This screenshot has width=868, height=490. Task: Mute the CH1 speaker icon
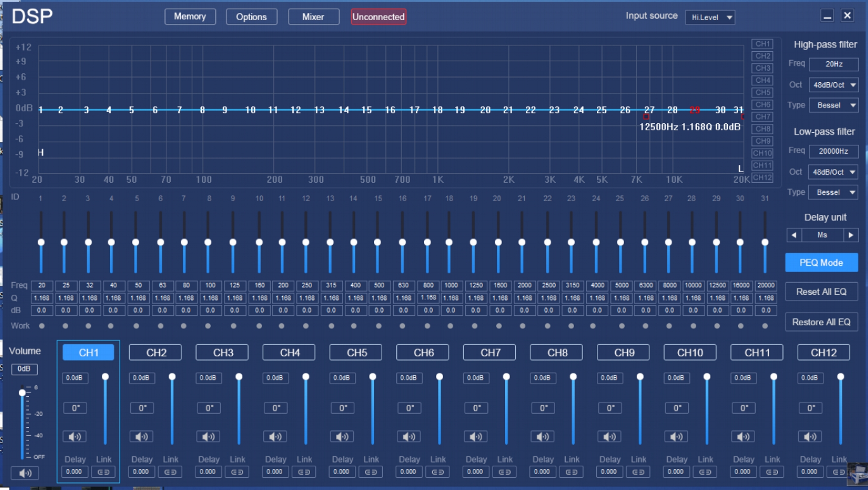tap(75, 437)
